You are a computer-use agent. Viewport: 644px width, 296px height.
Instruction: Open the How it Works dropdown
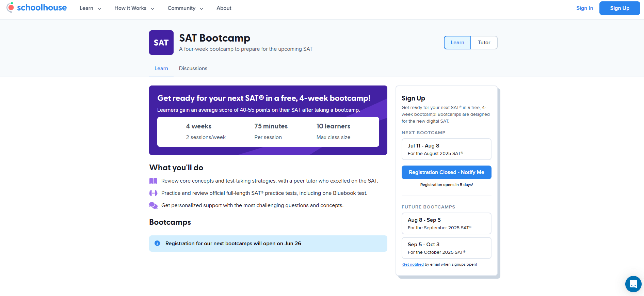click(134, 8)
